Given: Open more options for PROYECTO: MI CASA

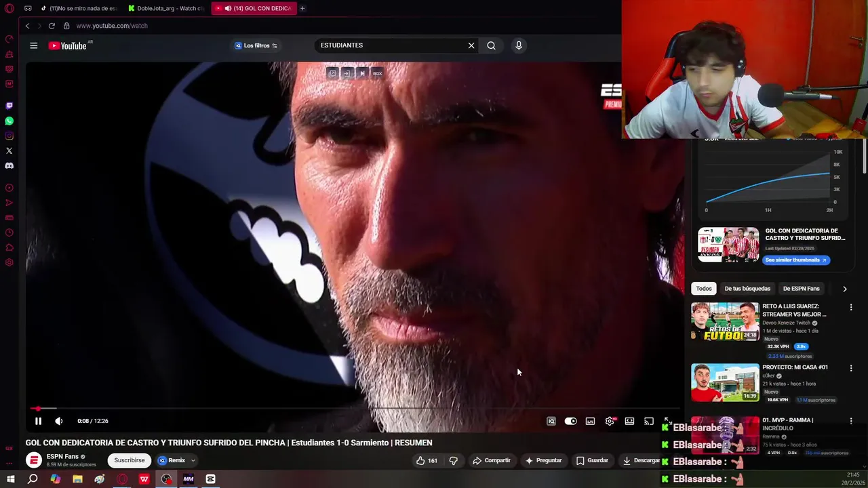Looking at the screenshot, I should coord(851,368).
